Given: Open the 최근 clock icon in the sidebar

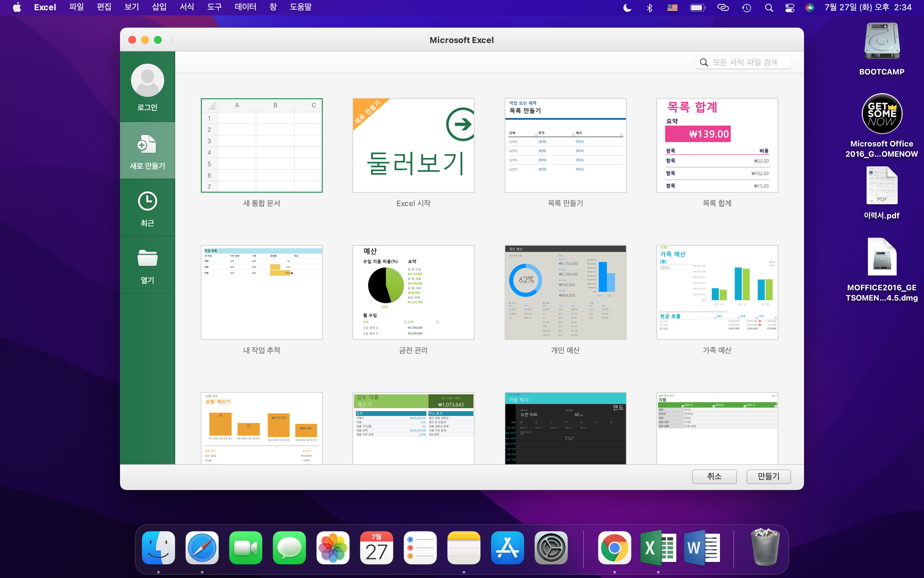Looking at the screenshot, I should [x=147, y=201].
